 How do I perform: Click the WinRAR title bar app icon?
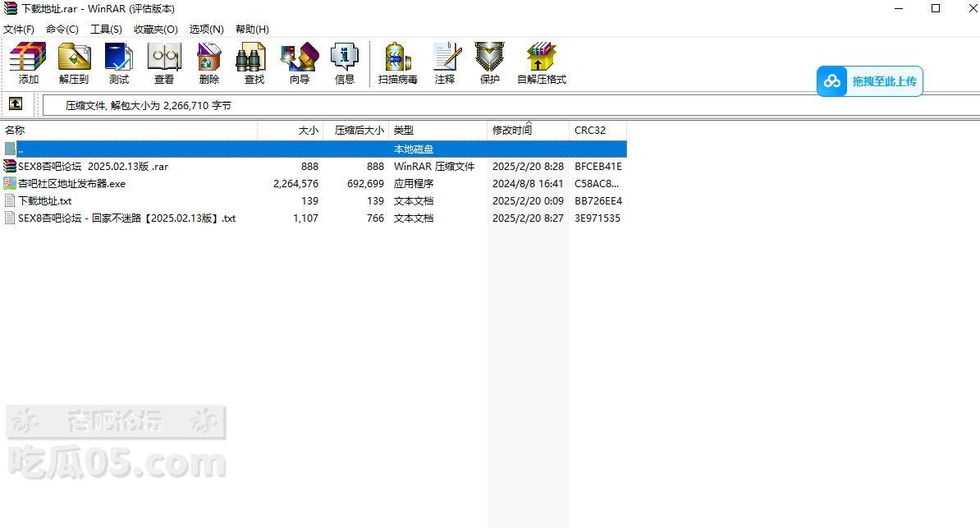pyautogui.click(x=10, y=9)
